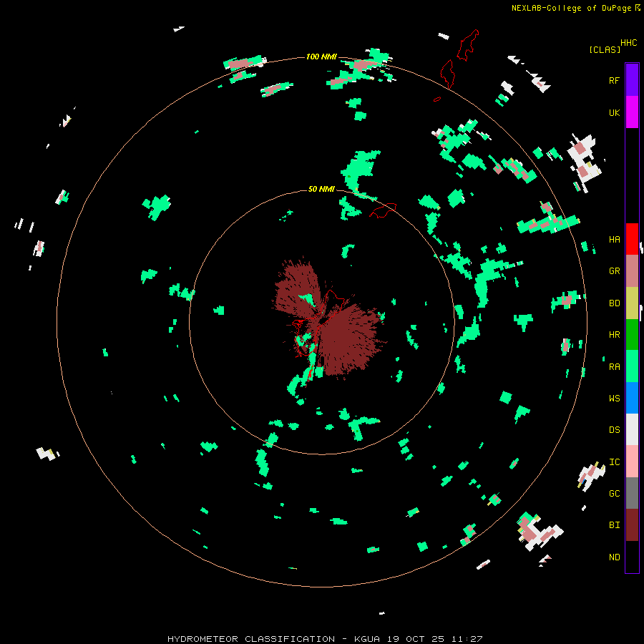This screenshot has width=644, height=644.
Task: Click the '50 NMI' range ring label
Action: (321, 189)
